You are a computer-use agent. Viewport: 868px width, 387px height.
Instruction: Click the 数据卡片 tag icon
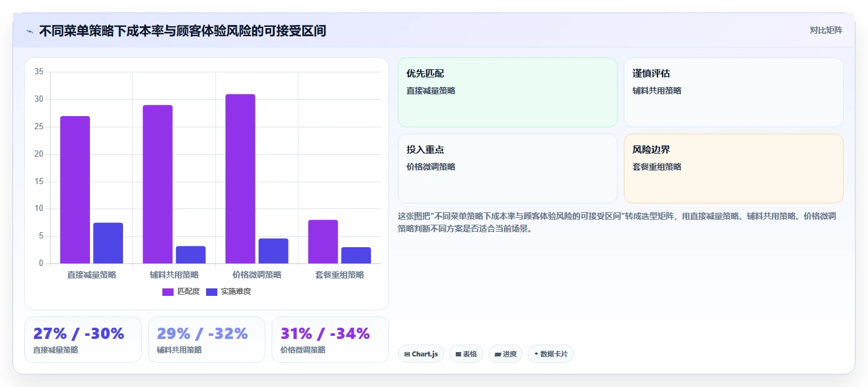click(536, 354)
